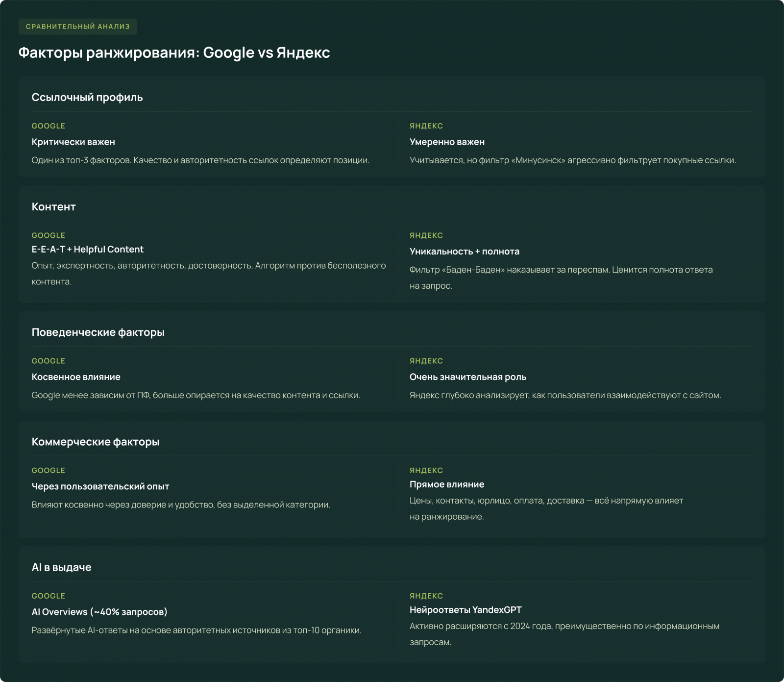The width and height of the screenshot is (784, 682).
Task: Click the «Очень значительная роль» subheading
Action: (467, 377)
